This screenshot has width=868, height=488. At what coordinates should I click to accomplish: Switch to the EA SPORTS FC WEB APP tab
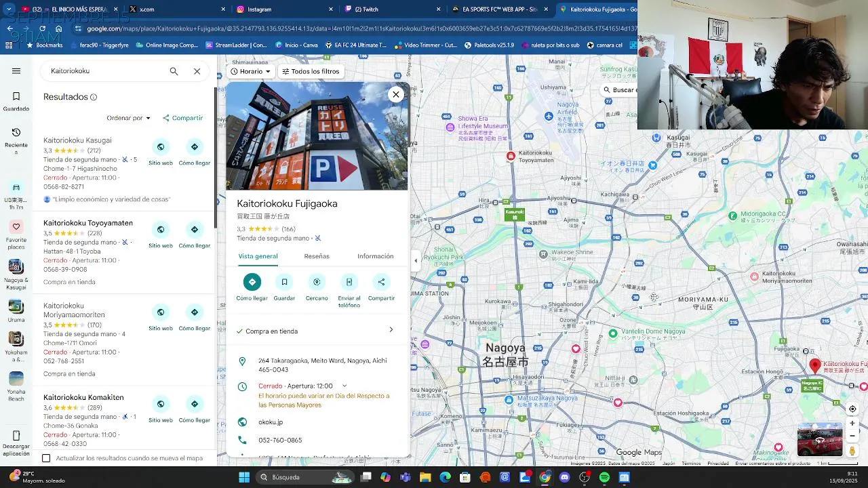(x=499, y=9)
